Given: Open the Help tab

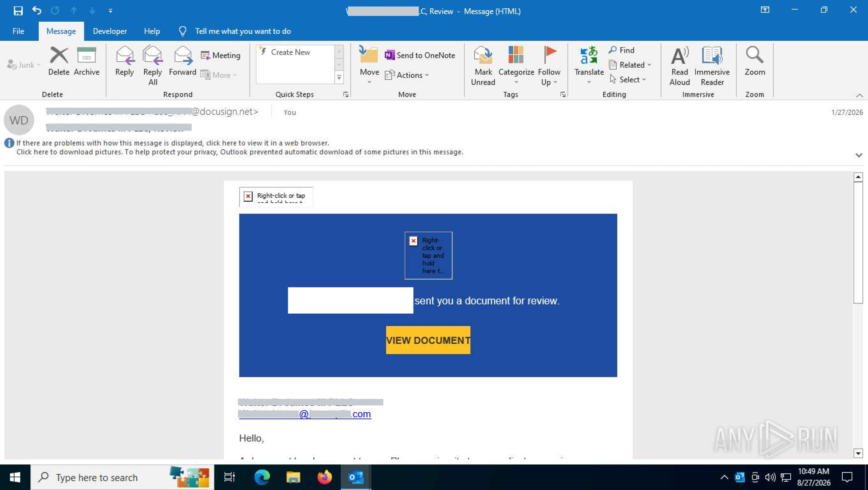Looking at the screenshot, I should 152,31.
